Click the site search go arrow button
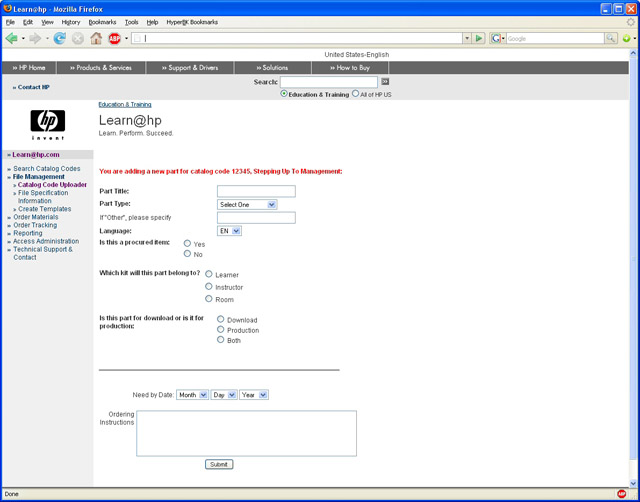640x502 pixels. [x=385, y=82]
